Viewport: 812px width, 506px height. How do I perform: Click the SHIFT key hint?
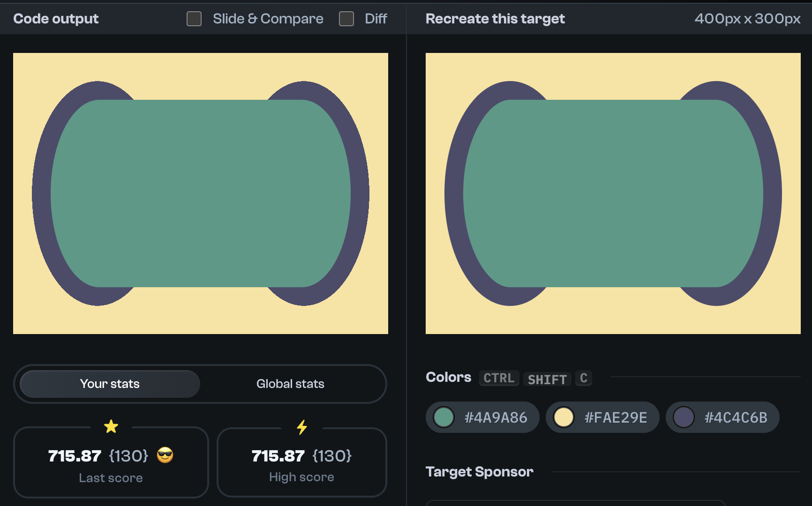(547, 379)
